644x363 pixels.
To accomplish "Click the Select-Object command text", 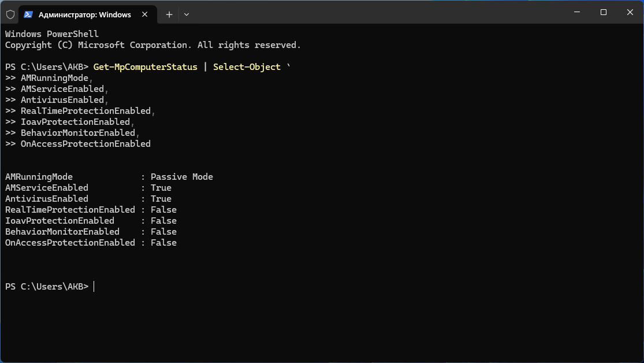I will (x=247, y=67).
